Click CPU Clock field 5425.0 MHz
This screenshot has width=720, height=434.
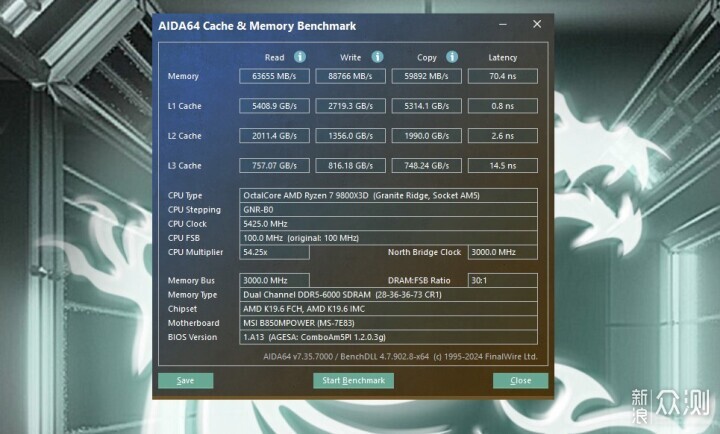(388, 224)
